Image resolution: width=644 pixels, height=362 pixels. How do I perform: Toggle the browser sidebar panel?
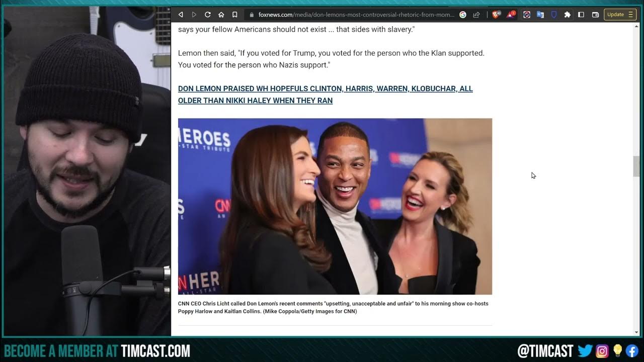click(581, 15)
